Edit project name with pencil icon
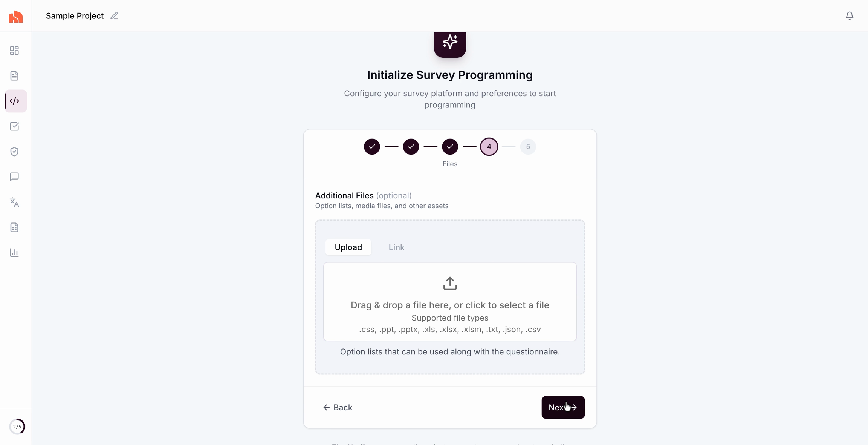 pos(114,16)
